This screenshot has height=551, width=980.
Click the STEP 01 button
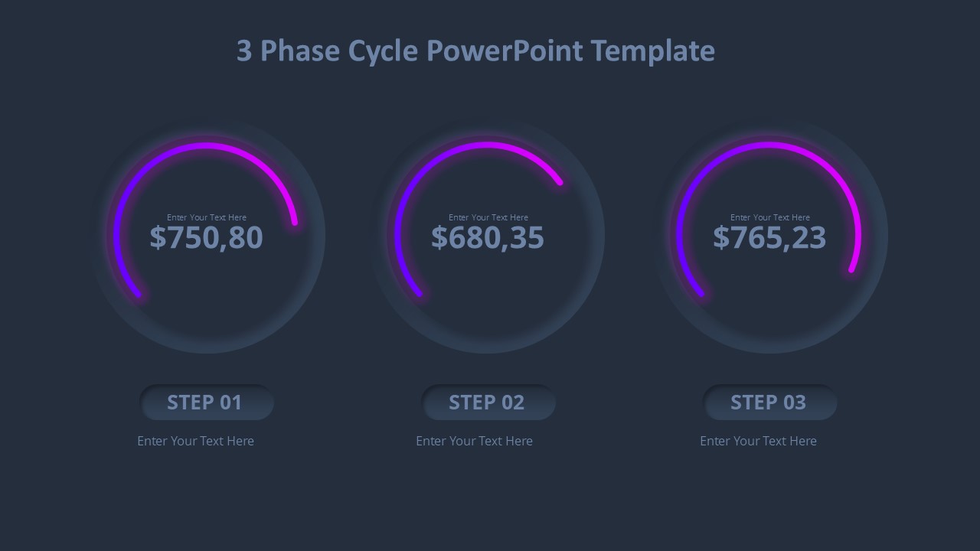[x=205, y=403]
